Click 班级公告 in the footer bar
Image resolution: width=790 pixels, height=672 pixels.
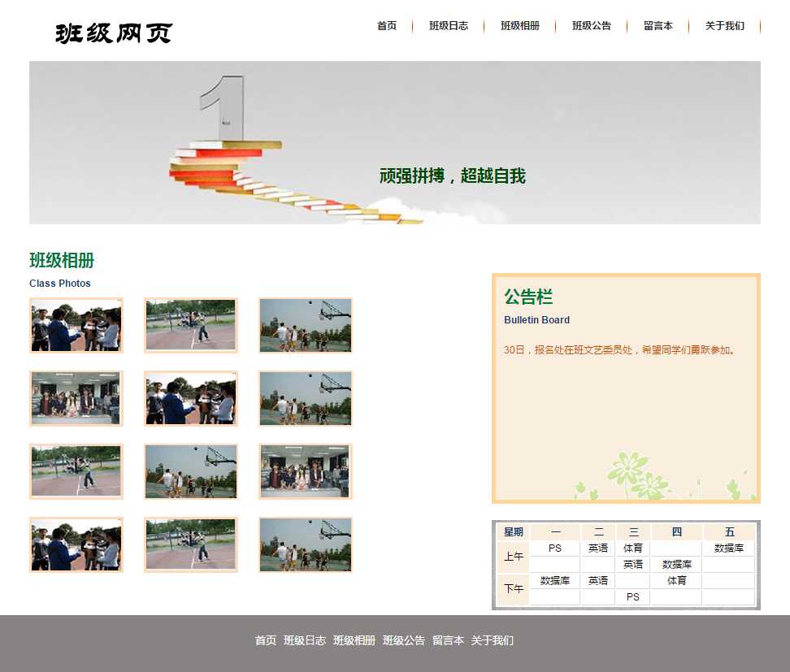tap(404, 640)
